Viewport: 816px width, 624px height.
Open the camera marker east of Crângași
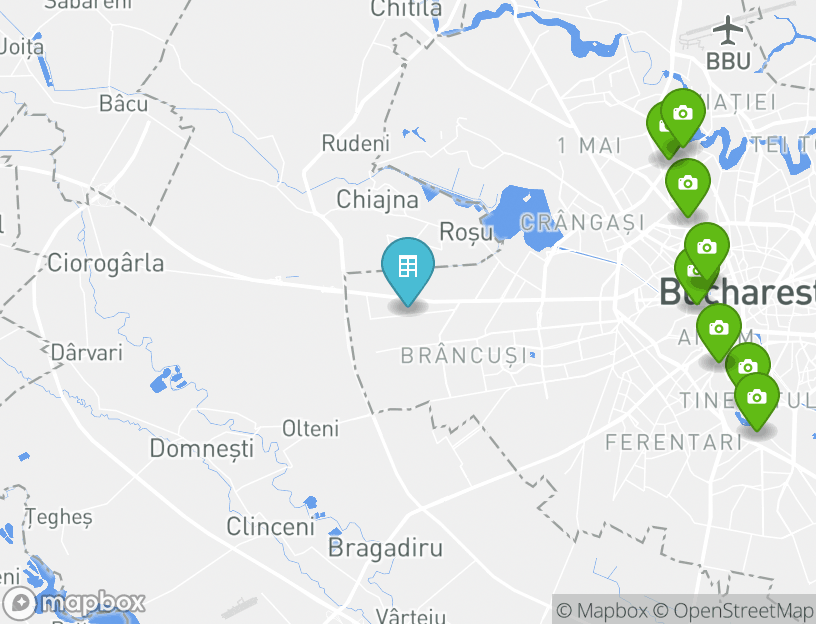pos(688,187)
